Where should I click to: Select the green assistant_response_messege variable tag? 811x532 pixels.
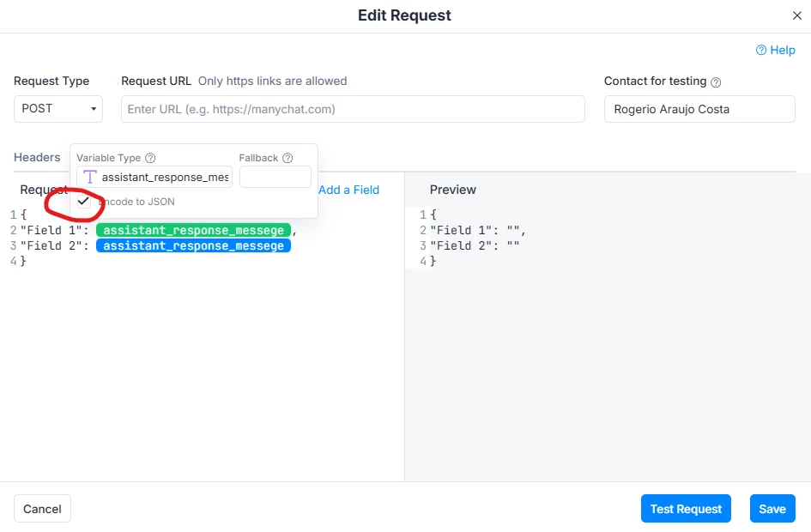click(193, 230)
